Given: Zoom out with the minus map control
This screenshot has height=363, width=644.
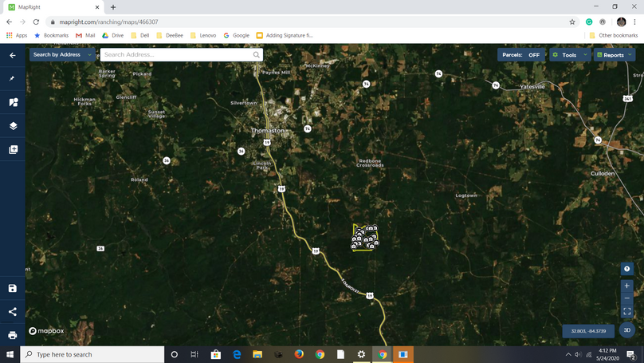Looking at the screenshot, I should coord(626,298).
